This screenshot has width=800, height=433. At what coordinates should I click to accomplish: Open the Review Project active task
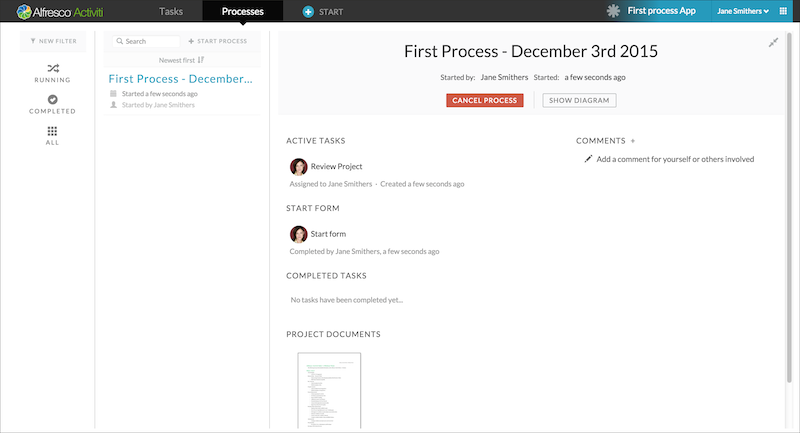tap(336, 166)
